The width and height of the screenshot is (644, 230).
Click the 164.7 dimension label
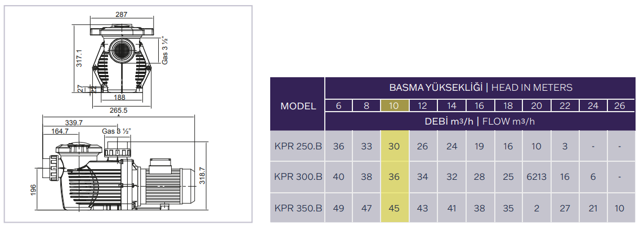[59, 131]
